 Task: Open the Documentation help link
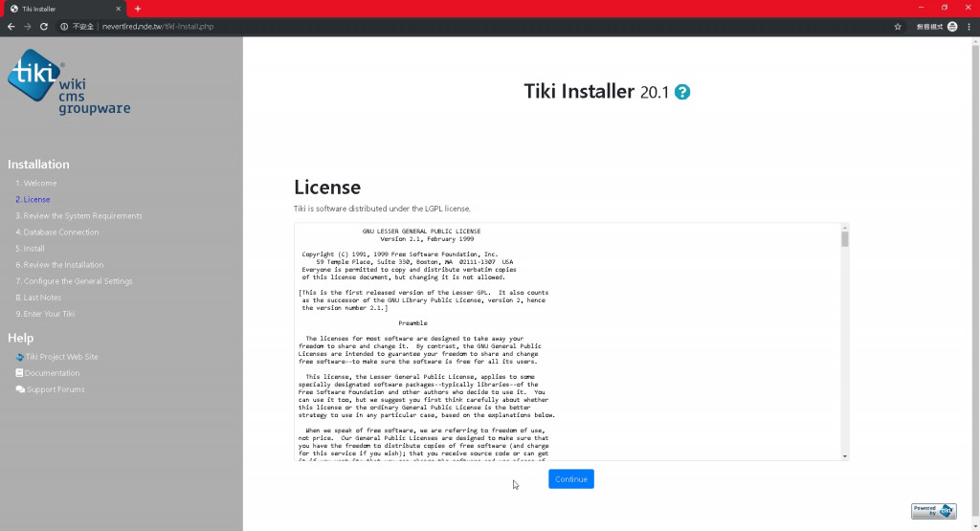48,373
